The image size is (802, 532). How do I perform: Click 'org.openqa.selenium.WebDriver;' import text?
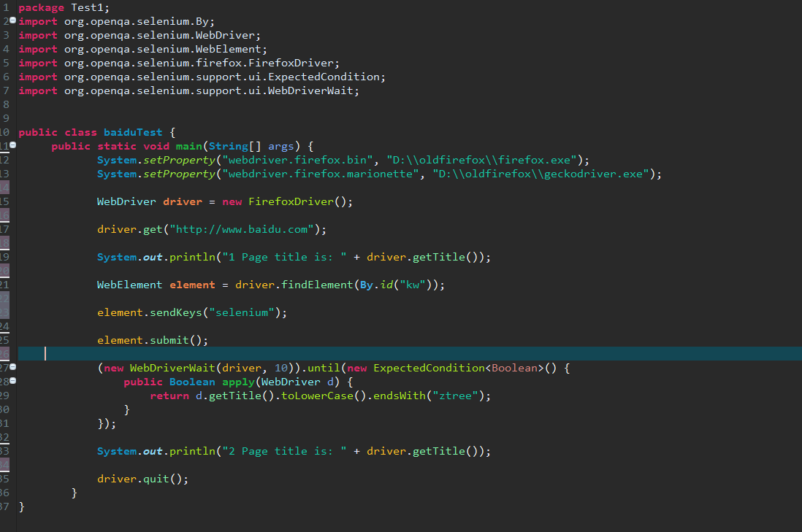pyautogui.click(x=162, y=35)
